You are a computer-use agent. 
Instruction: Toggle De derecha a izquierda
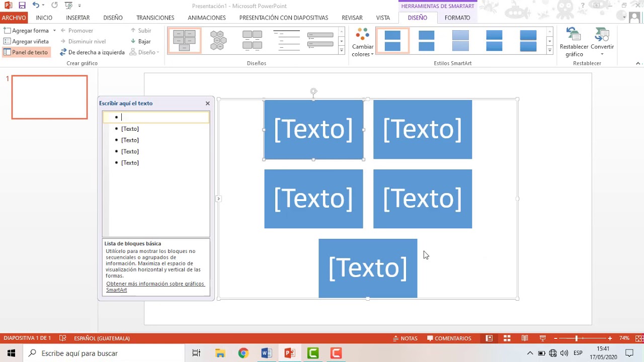[x=92, y=52]
